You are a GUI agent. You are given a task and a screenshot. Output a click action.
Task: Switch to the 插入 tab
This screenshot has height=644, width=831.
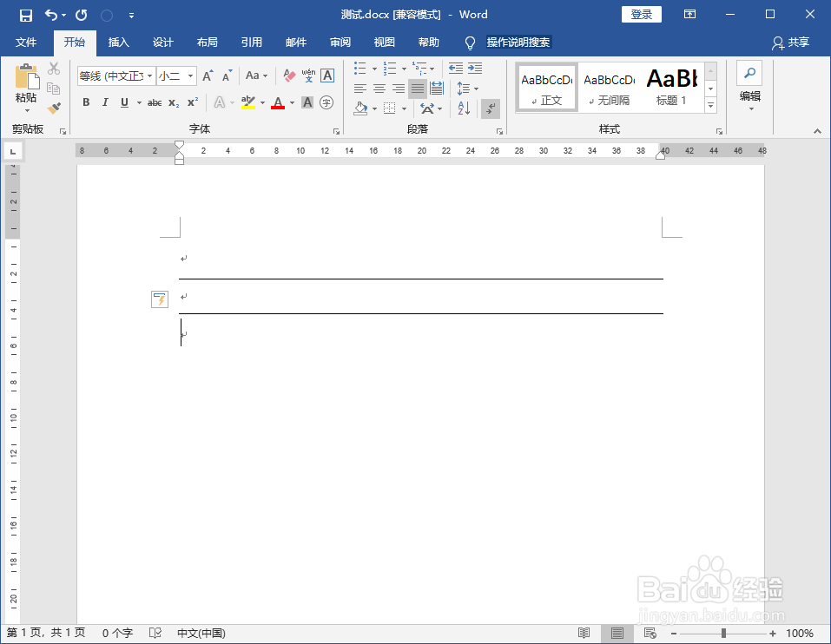tap(119, 43)
